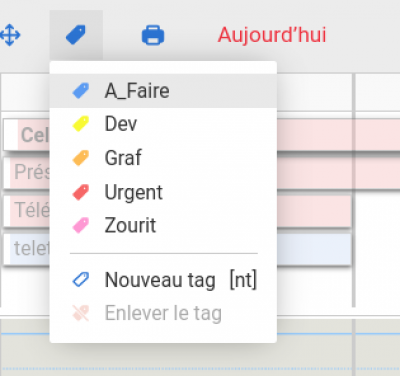The image size is (400, 376).
Task: Click the outlined Nouveau tag icon
Action: pyautogui.click(x=81, y=279)
